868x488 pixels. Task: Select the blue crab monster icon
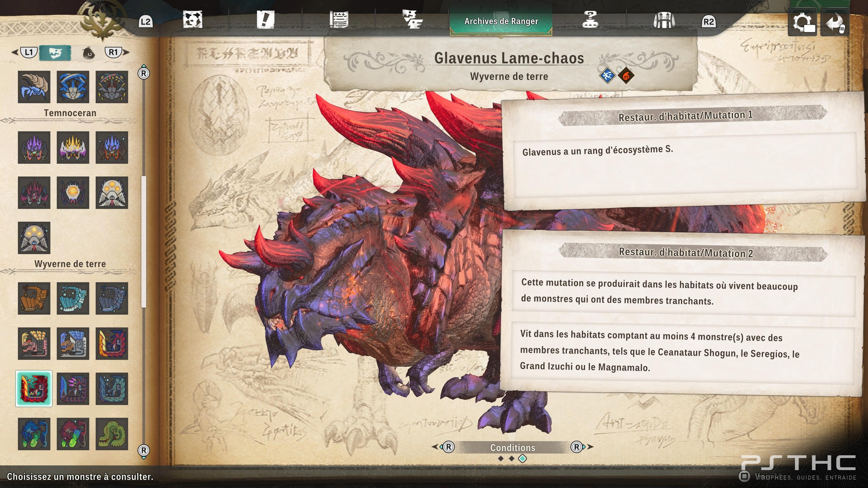tap(73, 87)
